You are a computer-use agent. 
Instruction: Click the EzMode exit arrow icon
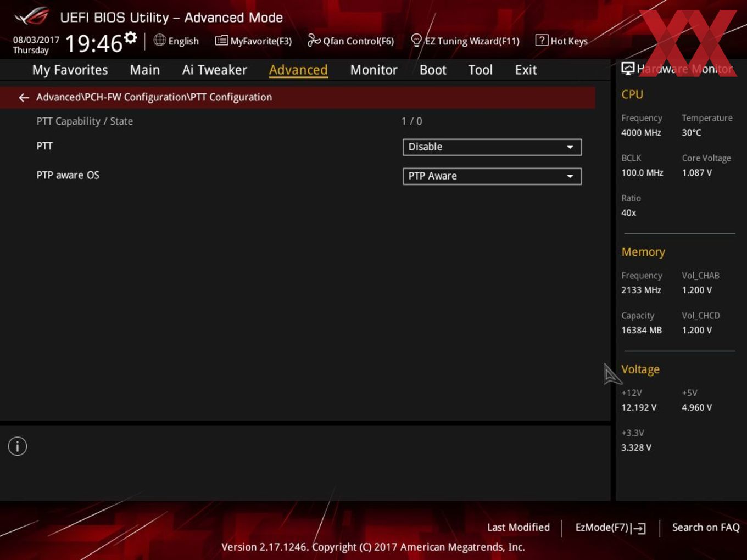coord(638,528)
